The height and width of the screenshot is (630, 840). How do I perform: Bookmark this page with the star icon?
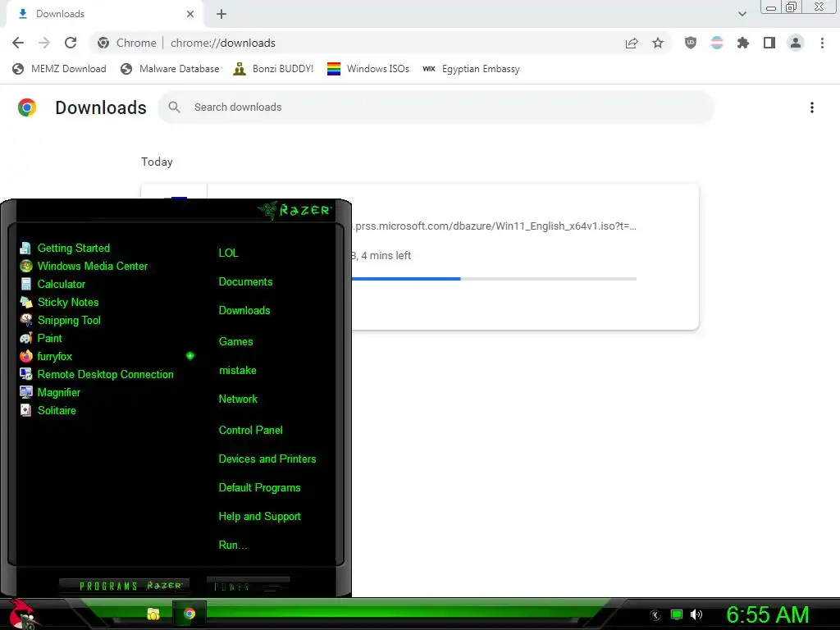[x=658, y=43]
